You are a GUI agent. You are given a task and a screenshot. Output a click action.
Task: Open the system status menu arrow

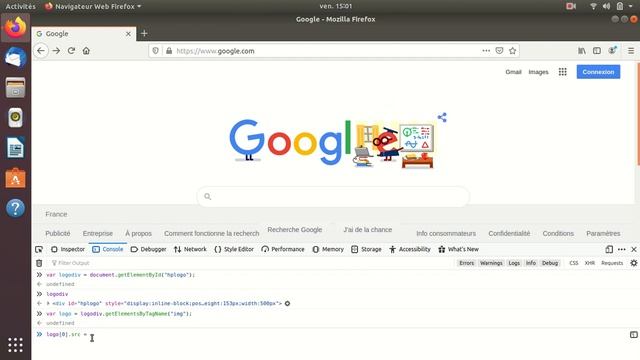(x=631, y=6)
